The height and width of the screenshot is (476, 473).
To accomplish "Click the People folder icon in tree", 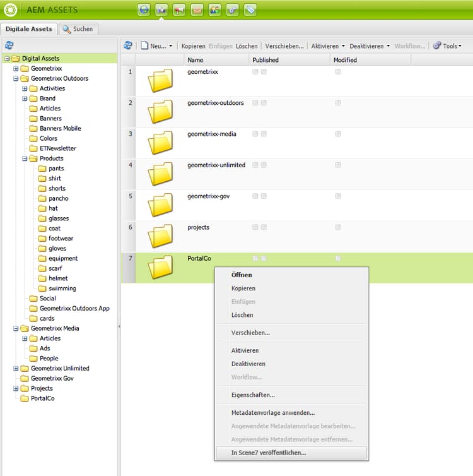I will [33, 358].
